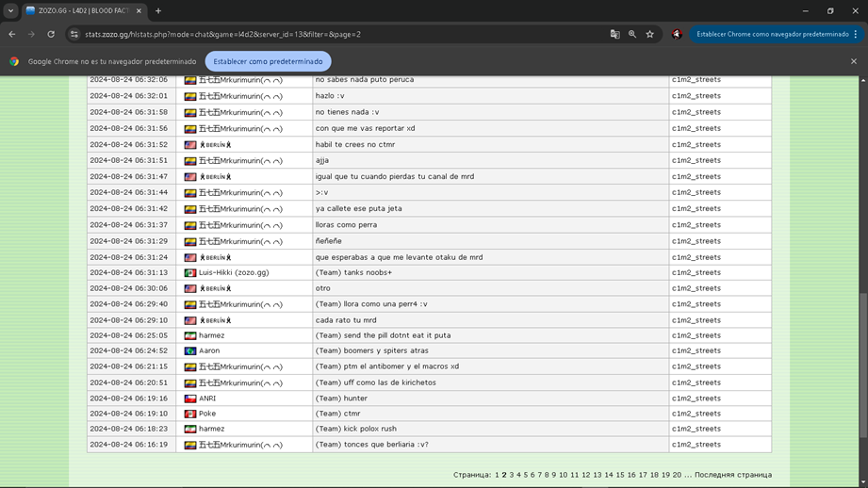This screenshot has width=868, height=488.
Task: Go to page 3 of chat log
Action: pyautogui.click(x=512, y=475)
